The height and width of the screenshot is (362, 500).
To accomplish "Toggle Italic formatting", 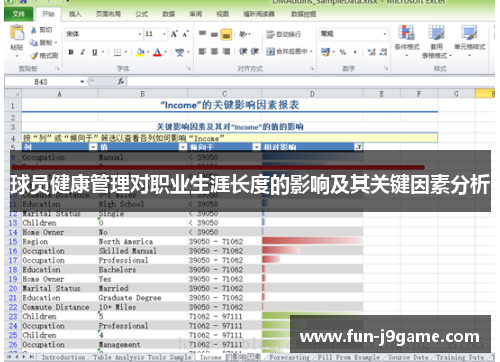I will 83,52.
